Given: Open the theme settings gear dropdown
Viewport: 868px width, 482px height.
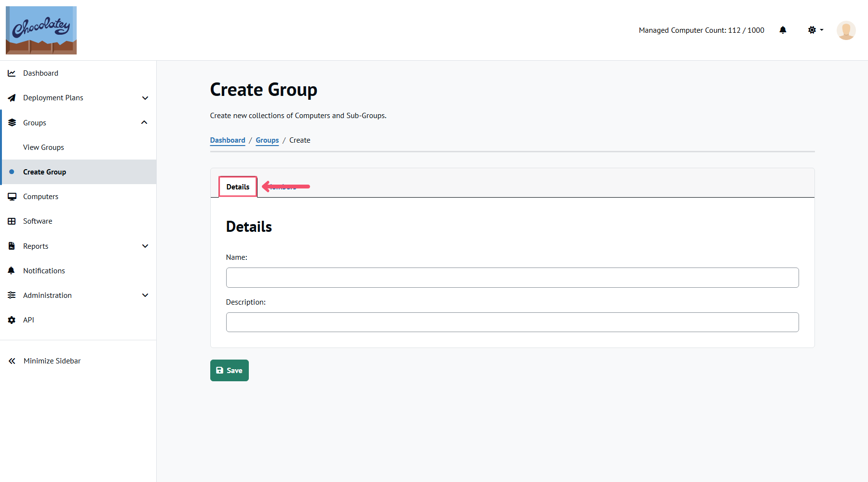Looking at the screenshot, I should [815, 30].
